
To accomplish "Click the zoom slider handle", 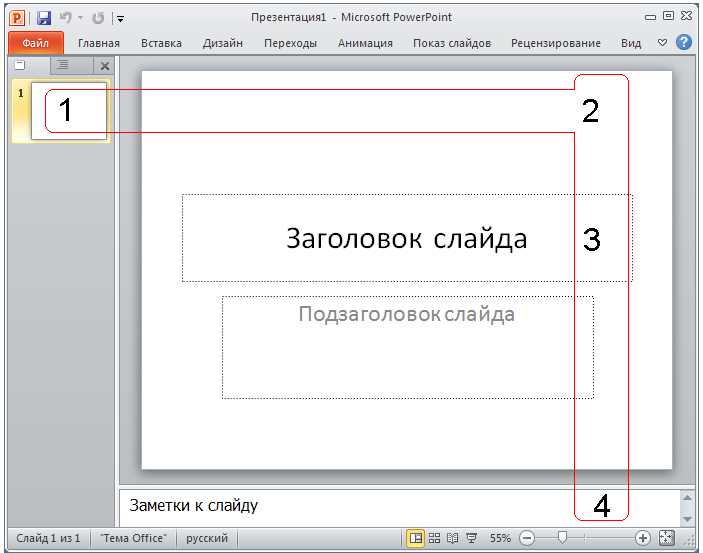I will (562, 538).
